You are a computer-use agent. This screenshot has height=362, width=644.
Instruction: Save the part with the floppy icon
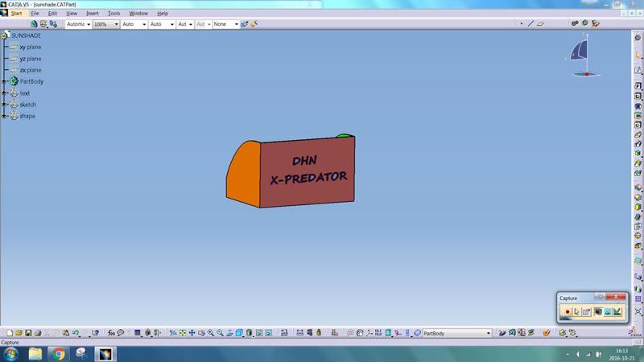click(28, 333)
